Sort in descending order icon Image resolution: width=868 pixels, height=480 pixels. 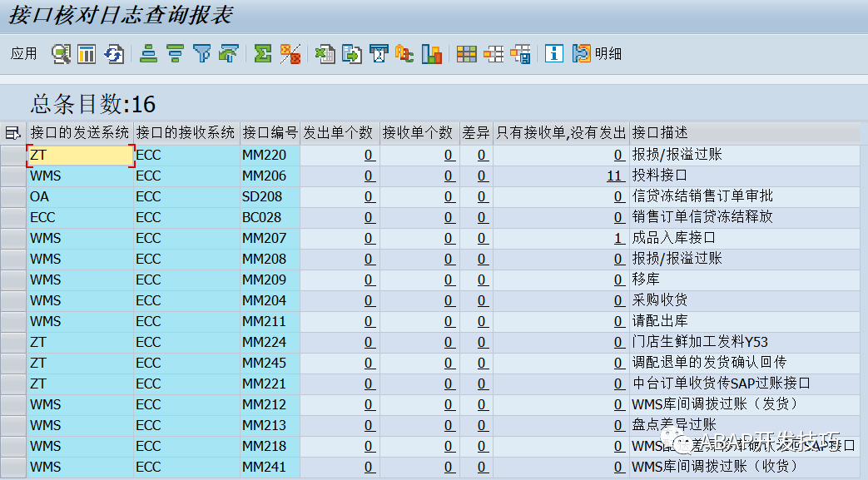(175, 54)
